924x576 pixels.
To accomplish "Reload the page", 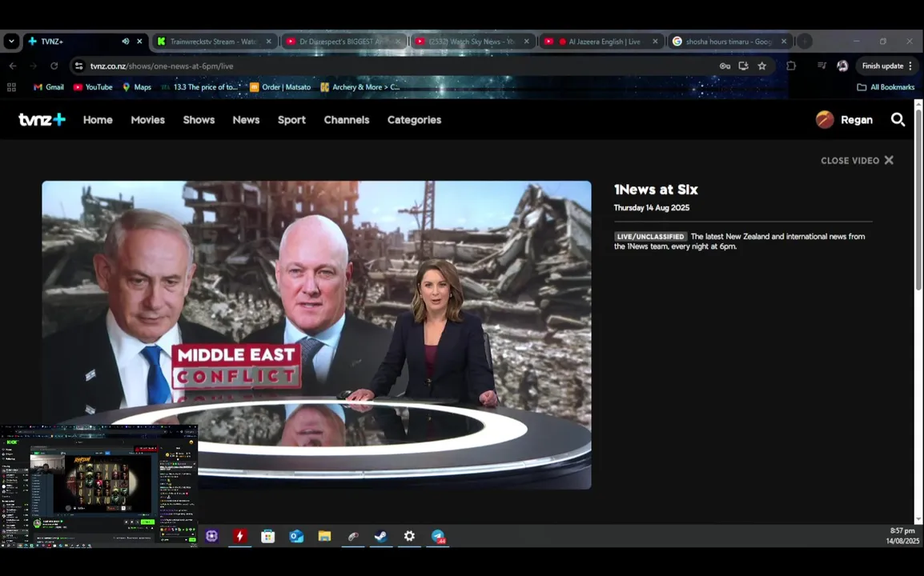I will (54, 66).
